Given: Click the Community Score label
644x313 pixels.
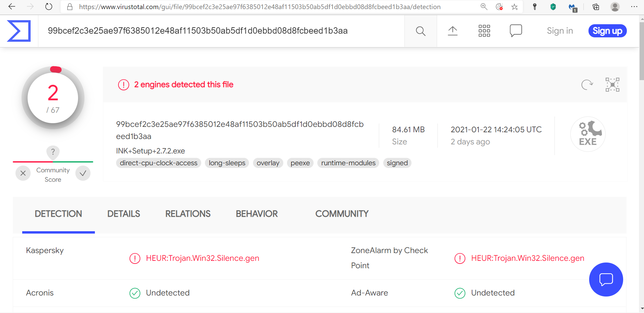Looking at the screenshot, I should [x=53, y=175].
